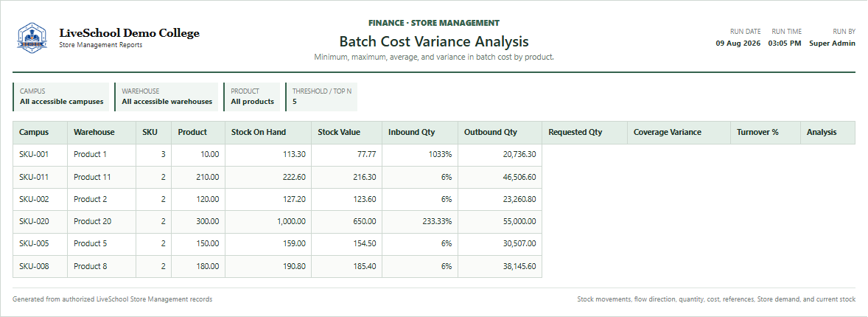868x317 pixels.
Task: Click the 222.60 value
Action: (294, 177)
